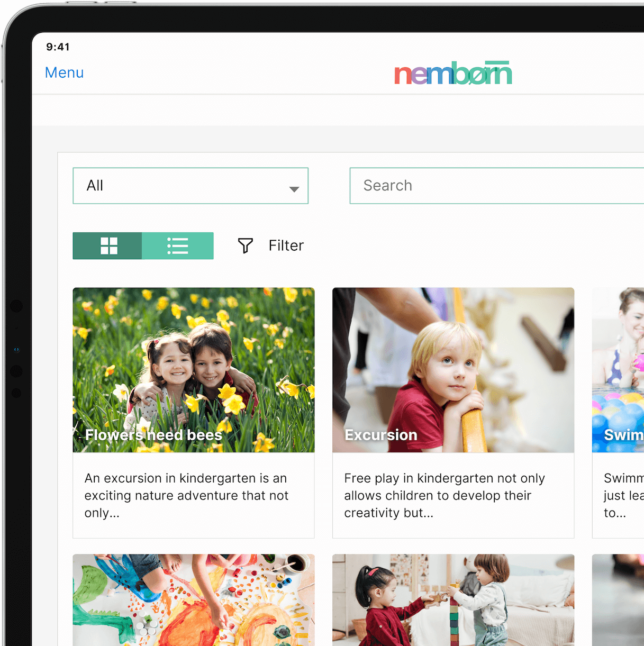Focus the Search input field
644x646 pixels.
tap(496, 186)
